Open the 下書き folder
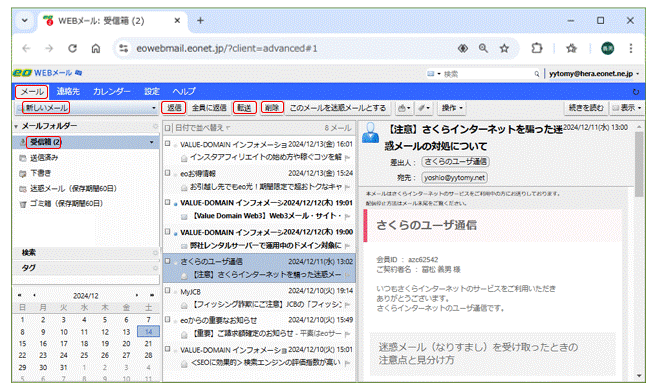Image resolution: width=656 pixels, height=389 pixels. (x=40, y=173)
